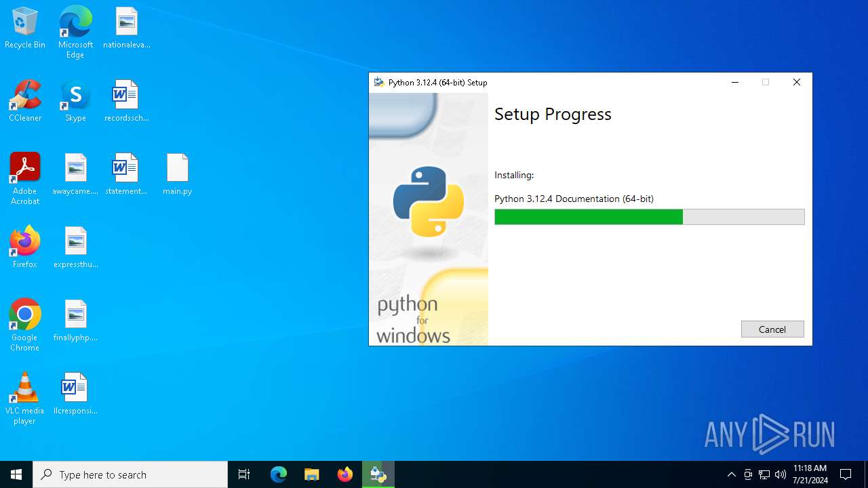Launch Edge from the taskbar

coord(279,474)
